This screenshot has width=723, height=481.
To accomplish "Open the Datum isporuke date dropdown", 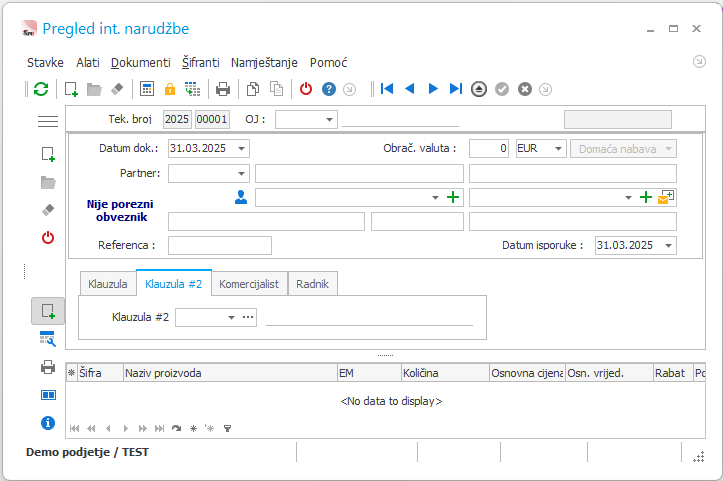I will tap(668, 245).
